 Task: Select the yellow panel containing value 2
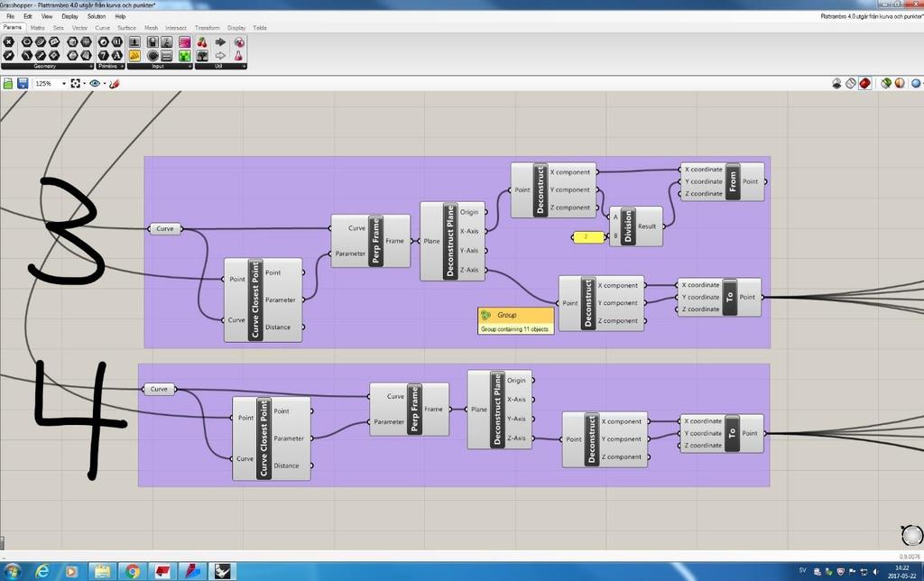588,237
